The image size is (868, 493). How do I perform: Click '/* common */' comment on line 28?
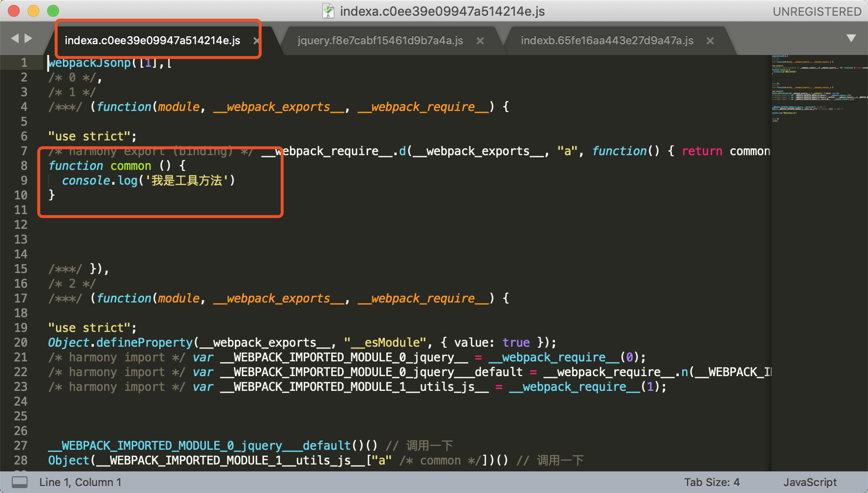coord(440,461)
